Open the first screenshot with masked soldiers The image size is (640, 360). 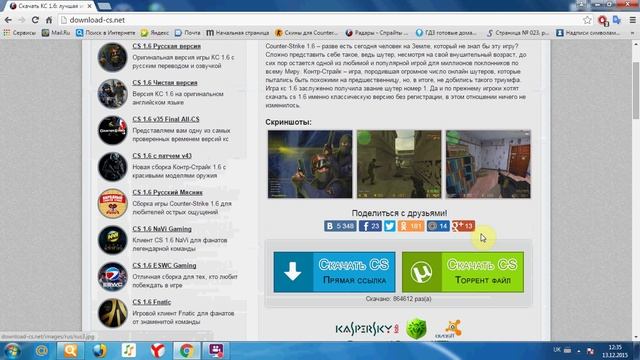(310, 164)
